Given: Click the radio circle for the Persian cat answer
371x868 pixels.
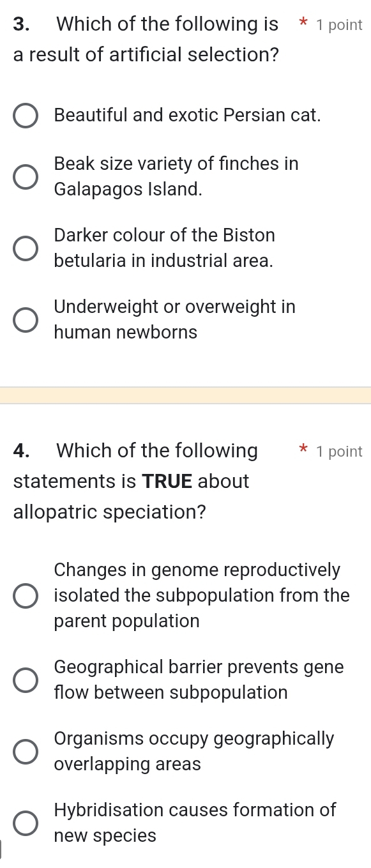Looking at the screenshot, I should coord(26,115).
